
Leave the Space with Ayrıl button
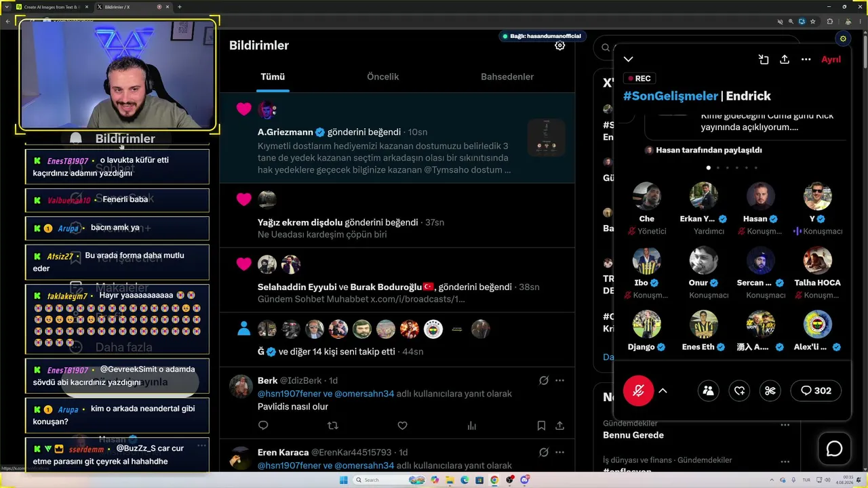[x=831, y=60]
